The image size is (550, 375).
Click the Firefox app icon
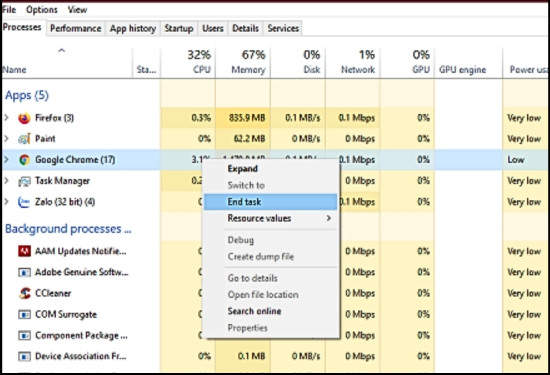(x=24, y=118)
